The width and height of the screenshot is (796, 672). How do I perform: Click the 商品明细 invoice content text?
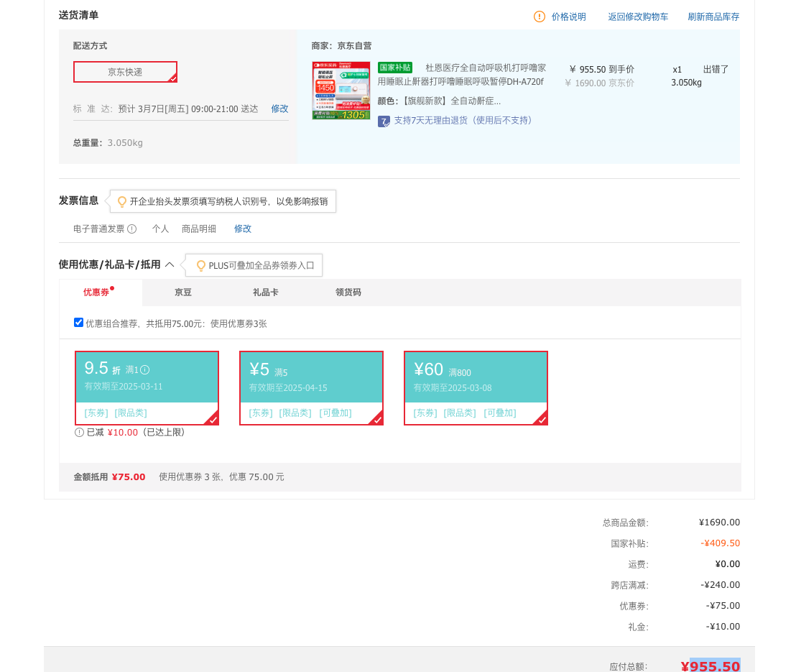coord(199,229)
